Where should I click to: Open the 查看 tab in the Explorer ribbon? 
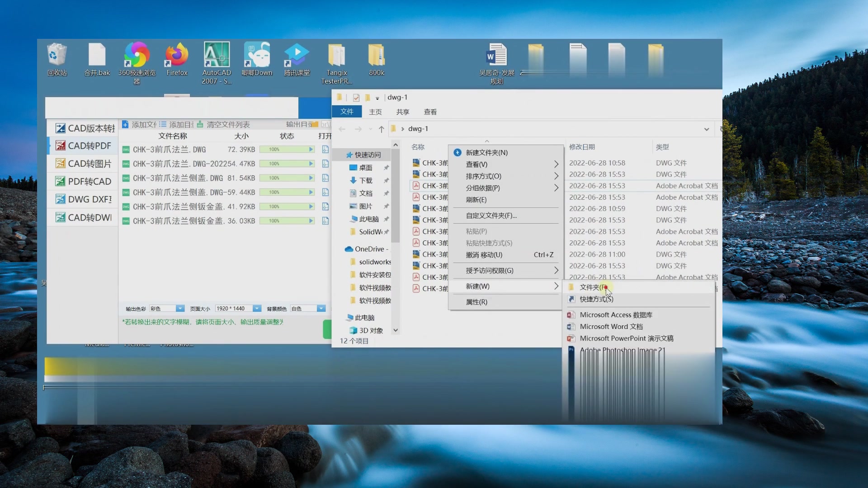430,112
